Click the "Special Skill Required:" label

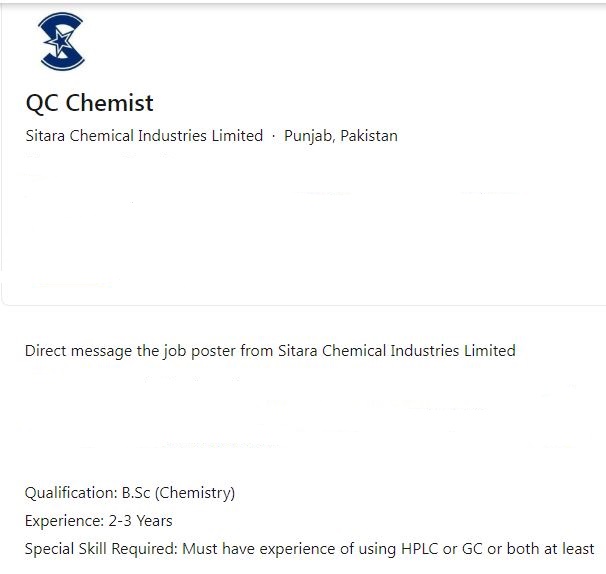98,549
